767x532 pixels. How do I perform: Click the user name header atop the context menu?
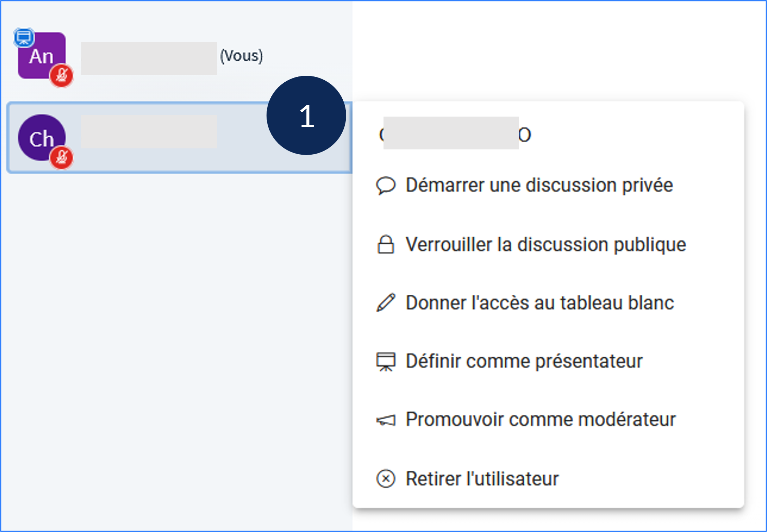455,134
